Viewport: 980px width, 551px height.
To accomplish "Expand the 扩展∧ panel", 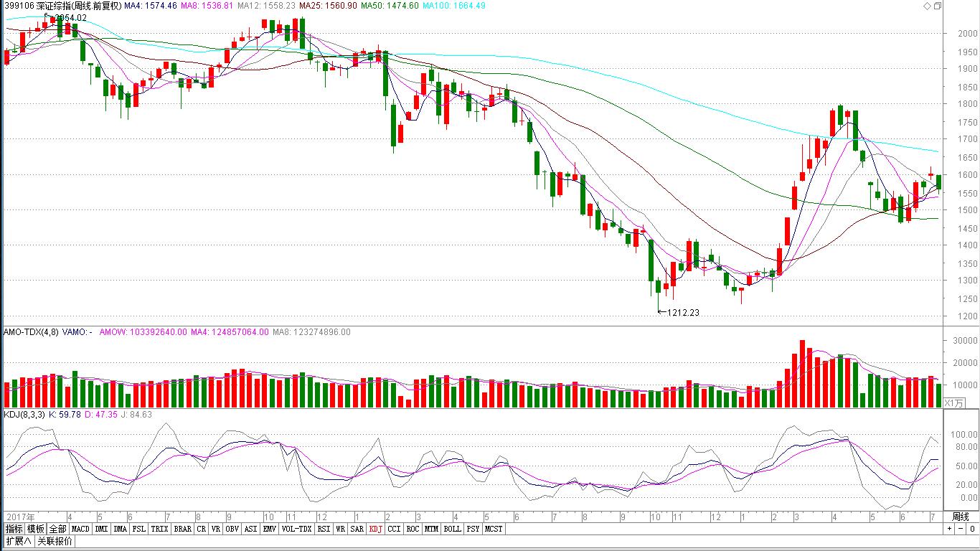I will [19, 541].
